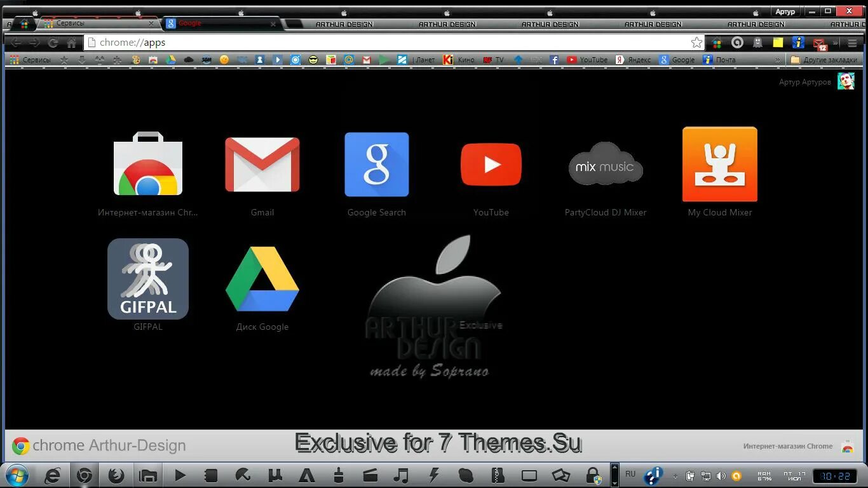Switch the RU input language indicator

point(630,474)
